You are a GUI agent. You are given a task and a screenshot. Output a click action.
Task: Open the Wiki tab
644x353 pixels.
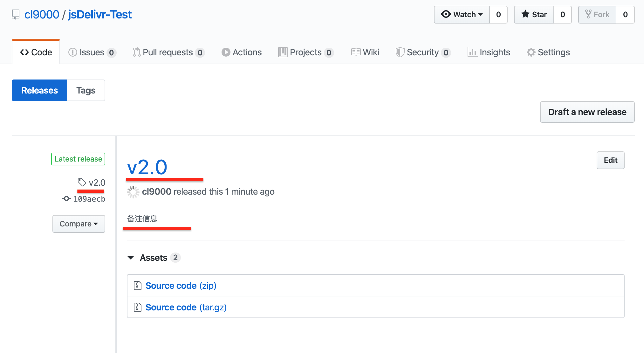(365, 52)
